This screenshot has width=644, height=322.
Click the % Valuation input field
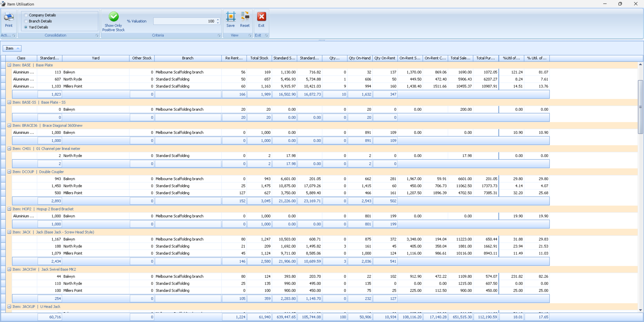[x=184, y=21]
